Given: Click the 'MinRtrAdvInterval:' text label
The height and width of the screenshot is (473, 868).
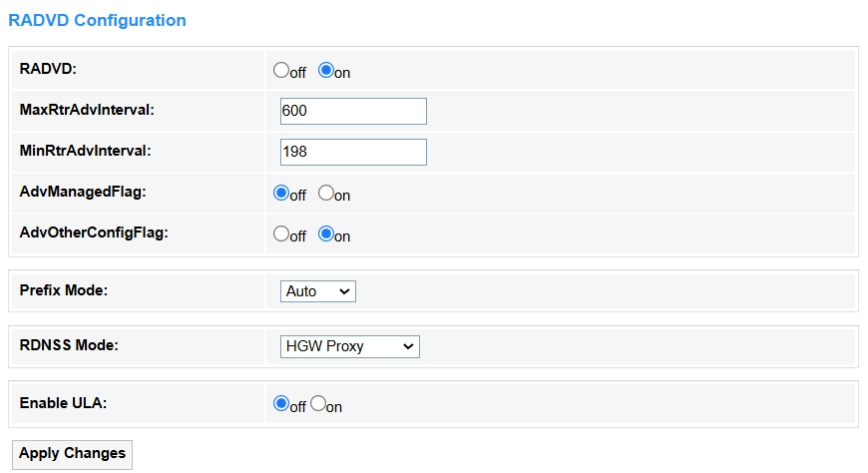Looking at the screenshot, I should 85,151.
